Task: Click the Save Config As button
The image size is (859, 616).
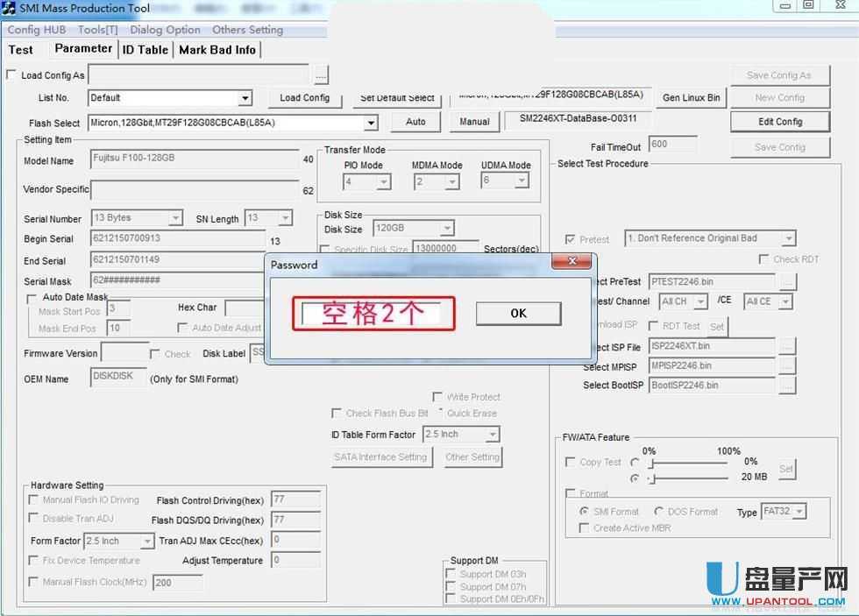Action: coord(780,75)
